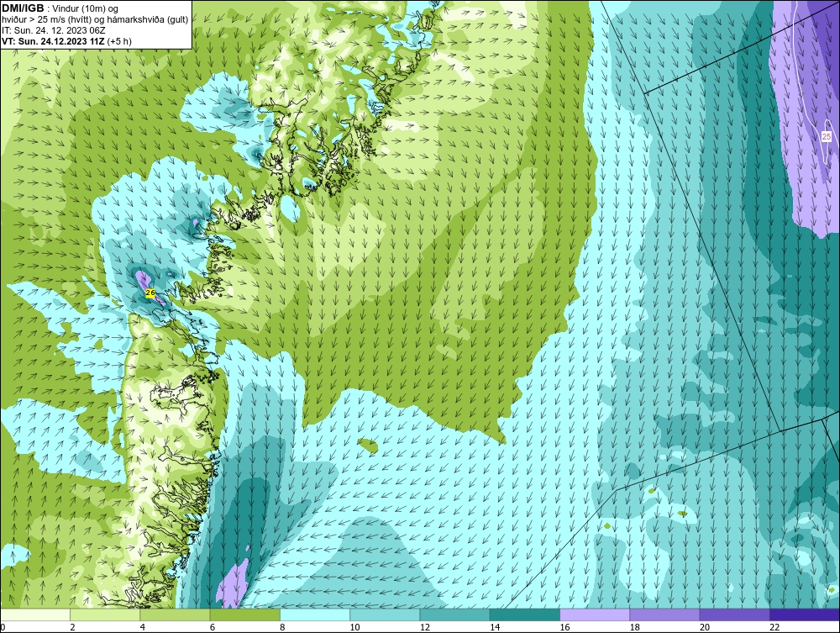Click the 10–12 m/s cyan legend swatch
840x633 pixels.
(x=385, y=615)
